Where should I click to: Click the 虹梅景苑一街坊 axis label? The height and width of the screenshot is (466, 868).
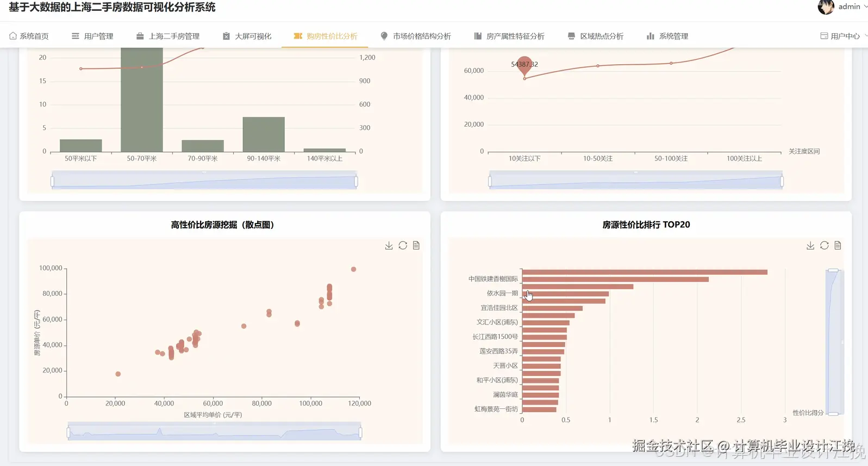point(496,409)
